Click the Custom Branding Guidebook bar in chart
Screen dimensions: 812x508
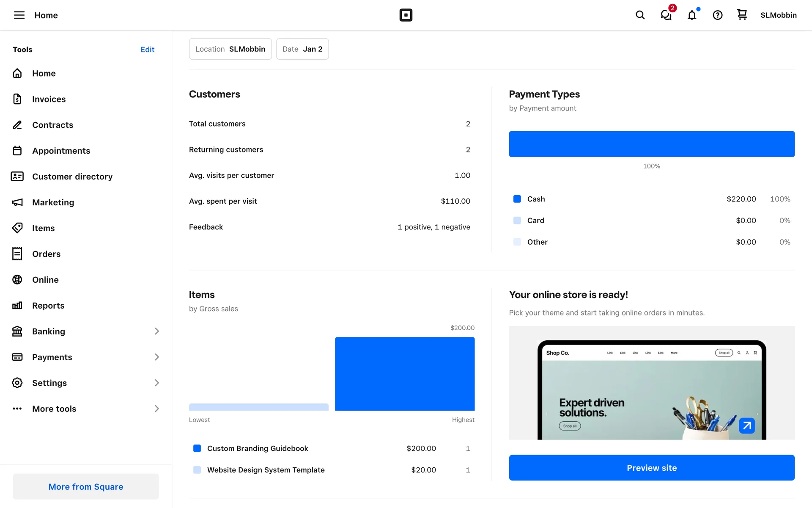coord(404,373)
